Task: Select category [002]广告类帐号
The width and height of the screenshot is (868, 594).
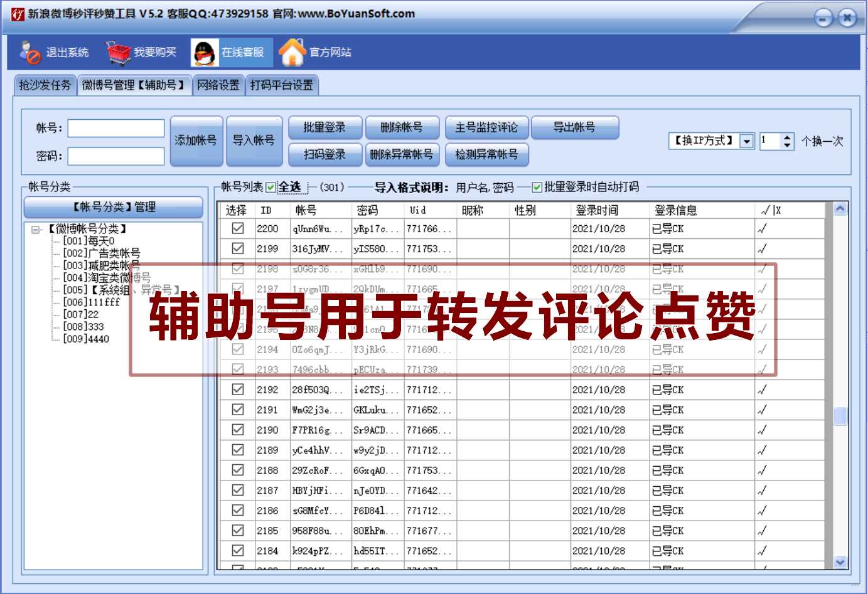Action: (x=102, y=253)
